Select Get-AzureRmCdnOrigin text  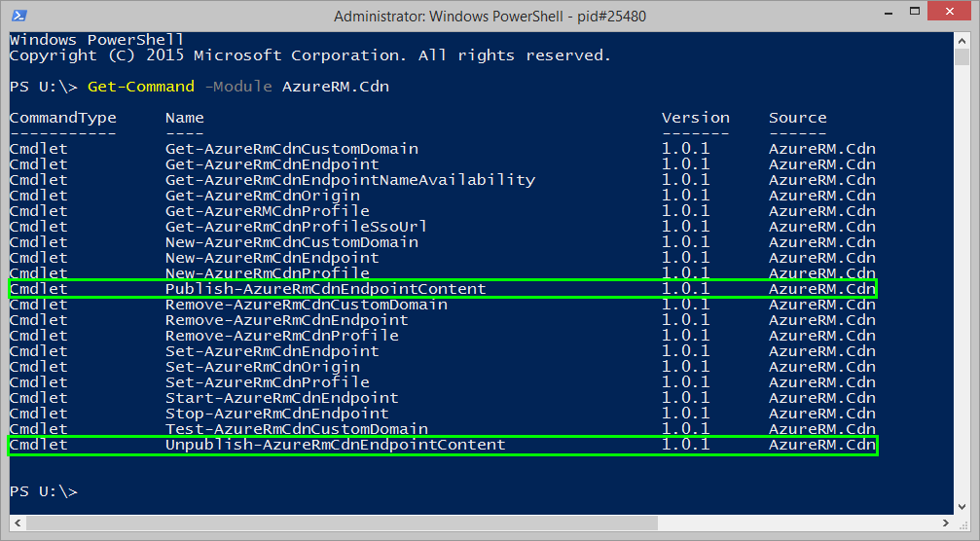coord(263,197)
